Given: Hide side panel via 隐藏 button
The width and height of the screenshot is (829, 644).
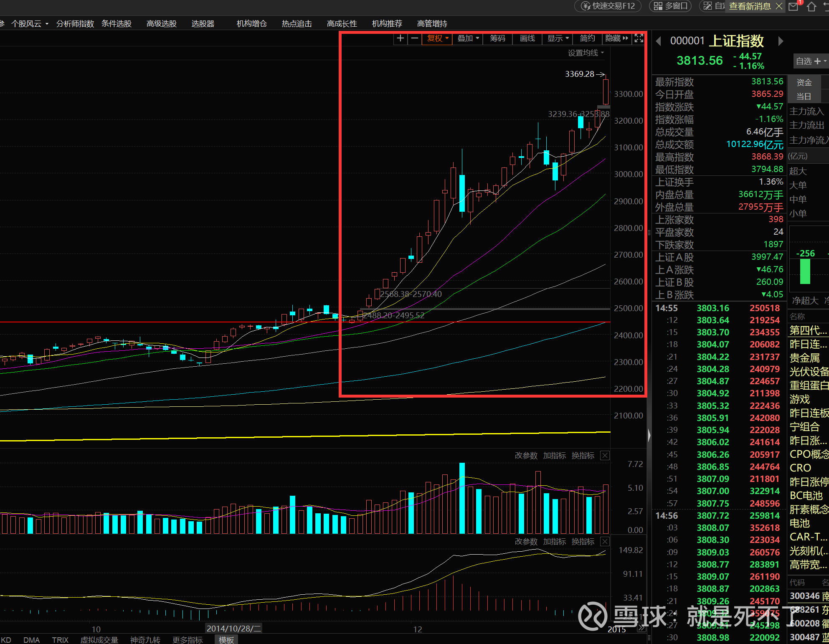Looking at the screenshot, I should coord(616,38).
